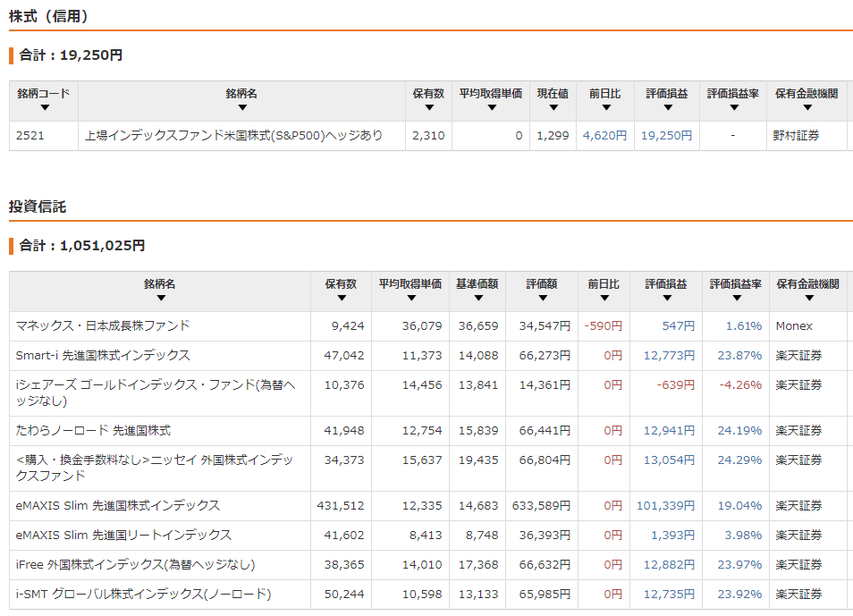Sort stock table by 評価損益率 arrow
The height and width of the screenshot is (616, 853).
click(734, 108)
